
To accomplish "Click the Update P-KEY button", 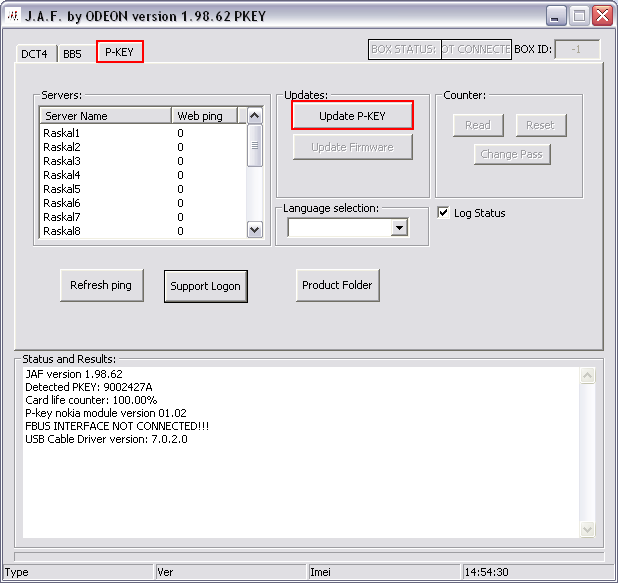I will (352, 115).
